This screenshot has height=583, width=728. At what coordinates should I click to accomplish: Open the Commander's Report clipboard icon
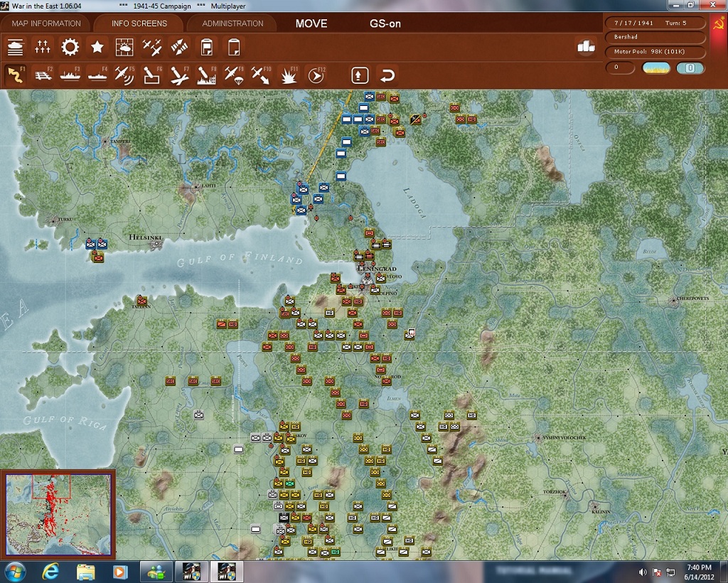(207, 47)
